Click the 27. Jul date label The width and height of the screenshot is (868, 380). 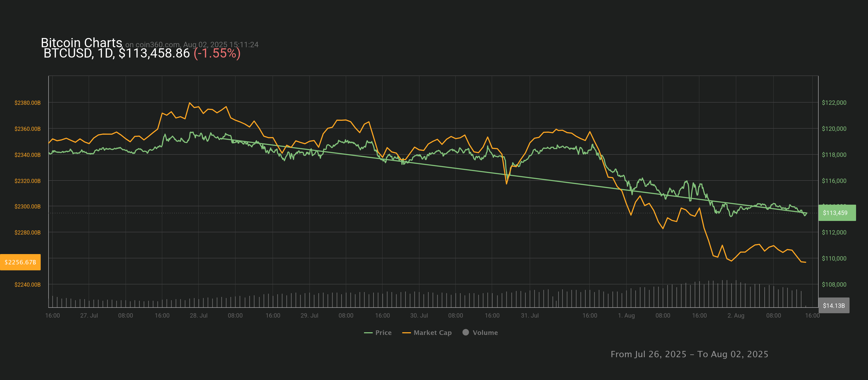[89, 315]
